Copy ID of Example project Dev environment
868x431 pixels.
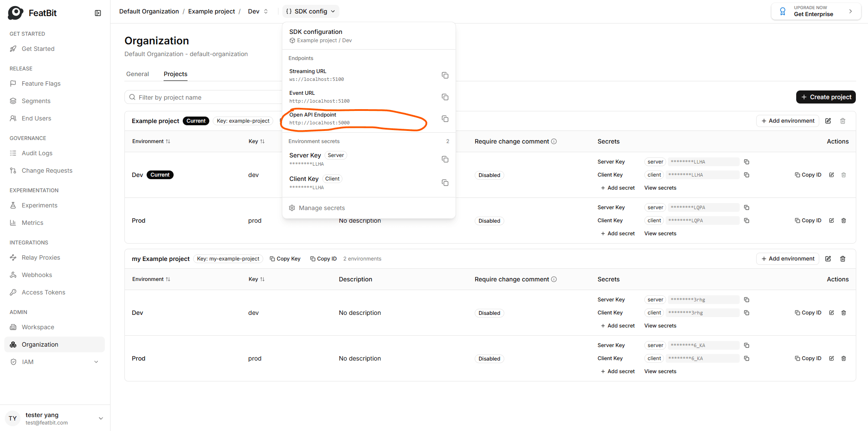coord(808,175)
